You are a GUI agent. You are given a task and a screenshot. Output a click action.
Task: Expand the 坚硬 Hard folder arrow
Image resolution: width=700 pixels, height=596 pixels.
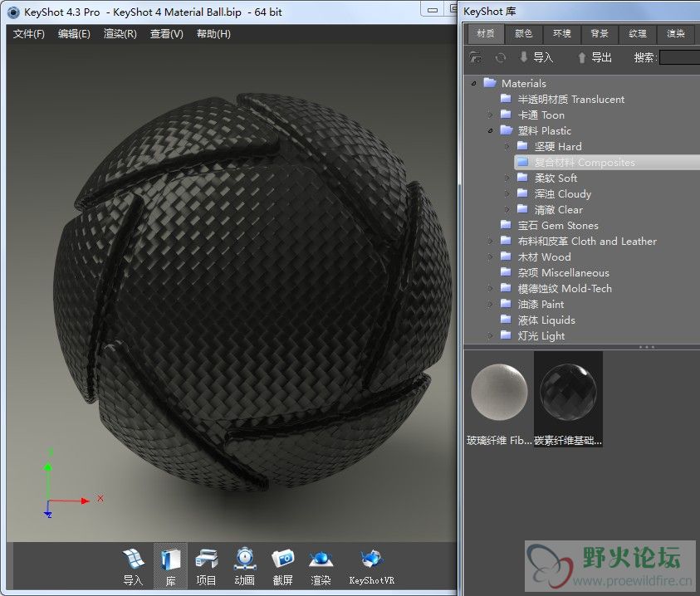507,146
